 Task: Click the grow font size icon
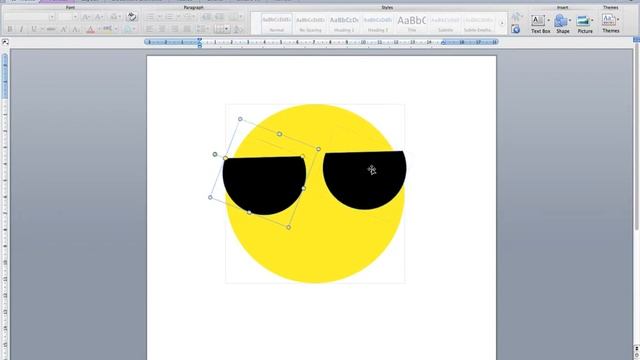86,17
